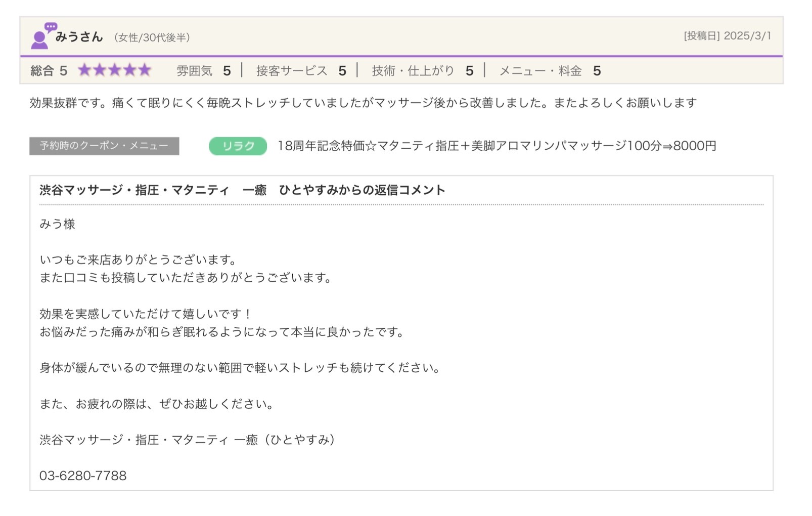Click the 技術・仕上がり 5 rating
Screen dimensions: 812x516
coord(422,71)
